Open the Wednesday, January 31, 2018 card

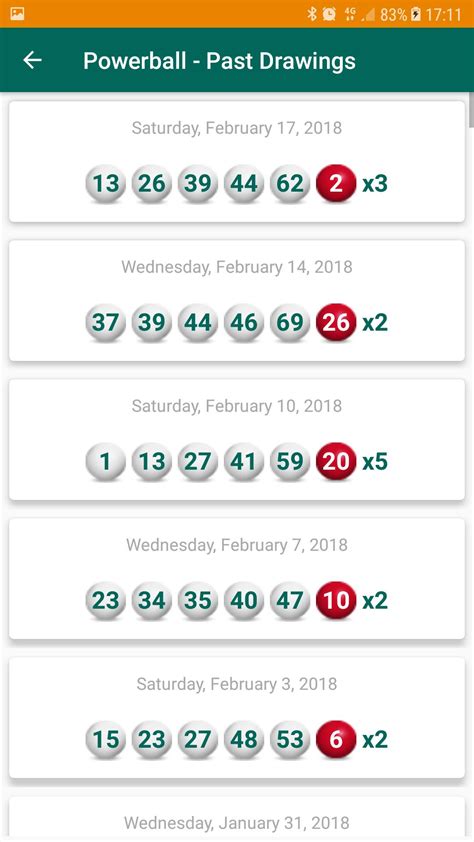point(237,819)
